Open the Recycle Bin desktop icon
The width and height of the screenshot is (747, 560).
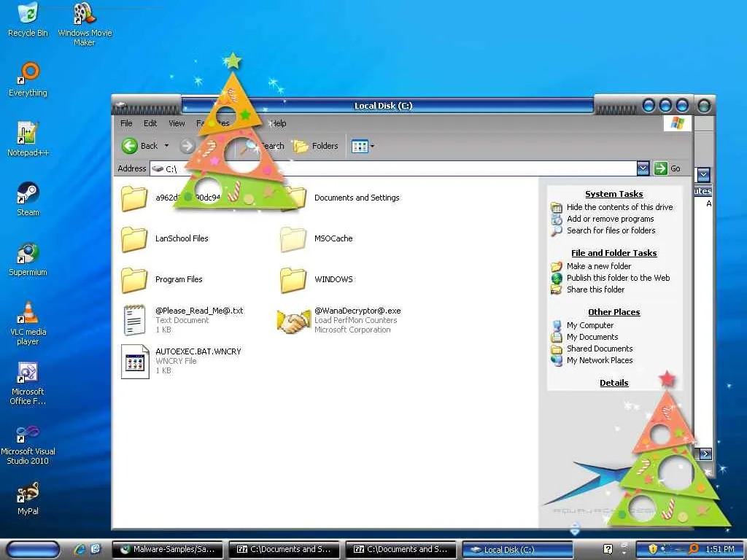click(x=28, y=20)
